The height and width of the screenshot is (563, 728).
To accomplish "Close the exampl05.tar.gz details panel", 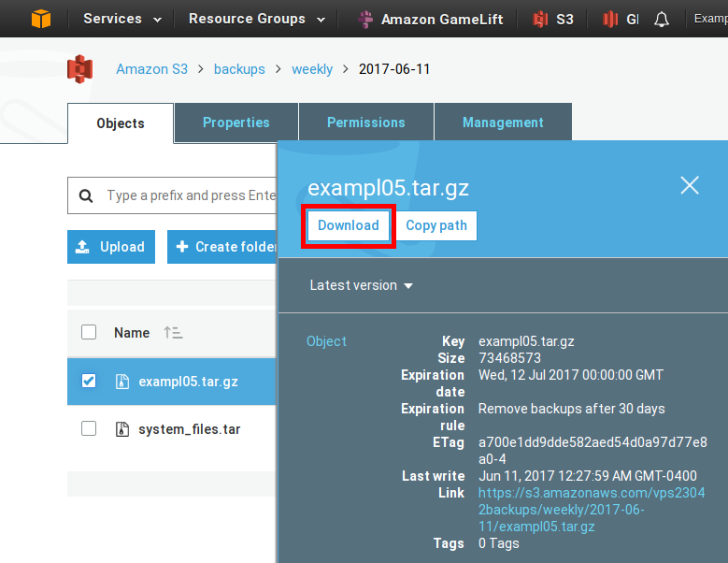I will [x=690, y=185].
